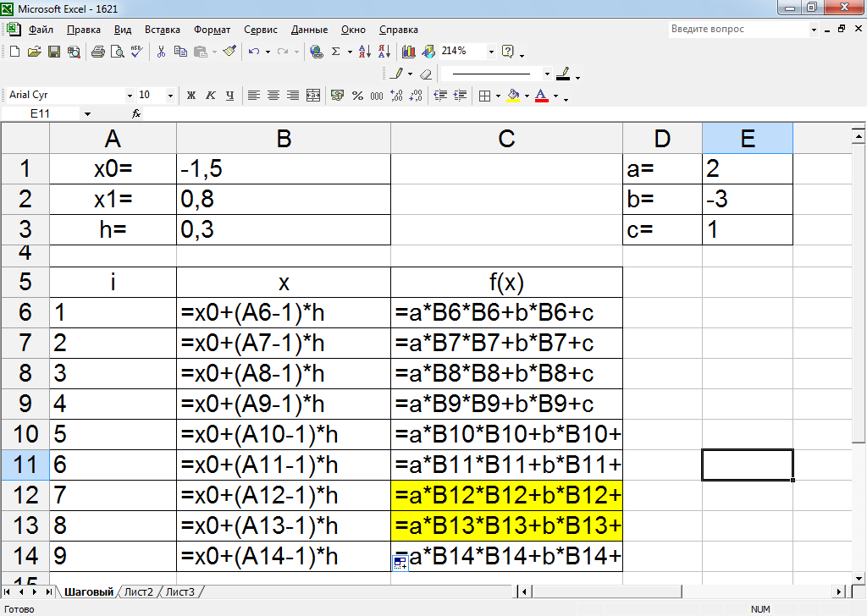This screenshot has height=616, width=867.
Task: Click the Auto Fill Options smart tag
Action: (400, 564)
